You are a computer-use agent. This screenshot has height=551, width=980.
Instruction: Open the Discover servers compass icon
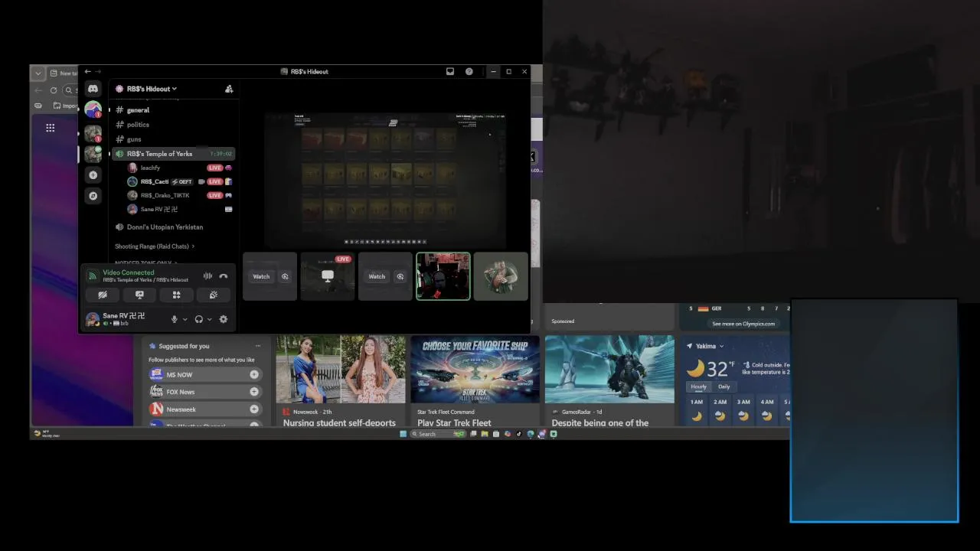point(93,196)
